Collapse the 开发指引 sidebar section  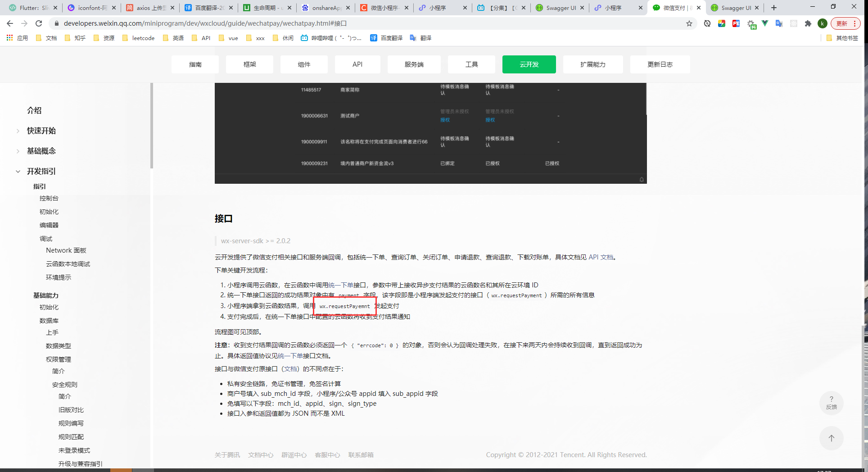pyautogui.click(x=18, y=171)
